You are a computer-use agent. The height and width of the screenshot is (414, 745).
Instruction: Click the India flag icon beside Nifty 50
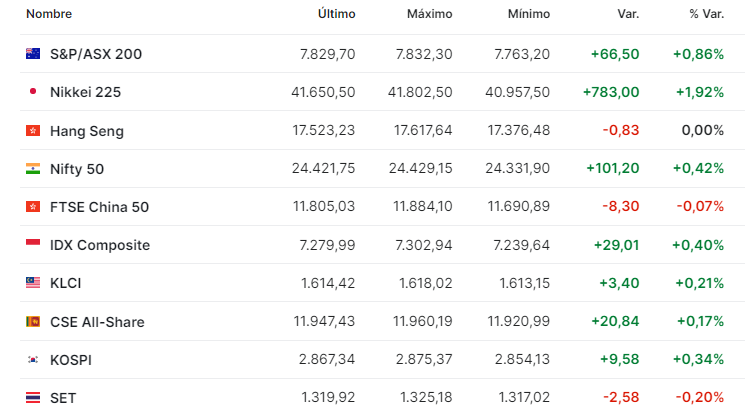pos(33,169)
